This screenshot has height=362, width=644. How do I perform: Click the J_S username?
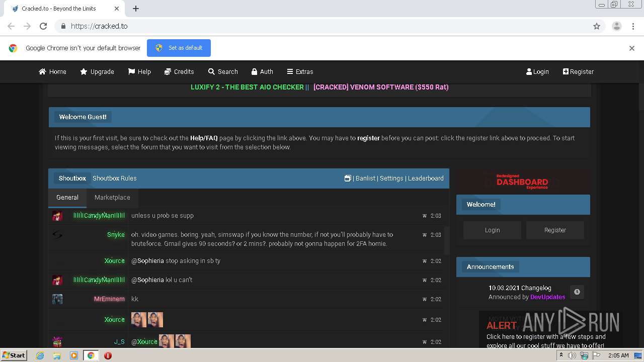click(x=119, y=342)
